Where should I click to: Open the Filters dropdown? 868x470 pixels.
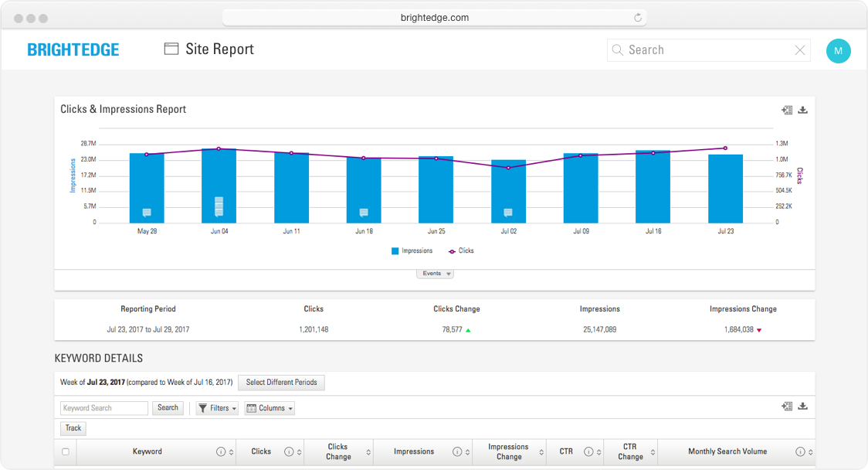click(x=217, y=408)
